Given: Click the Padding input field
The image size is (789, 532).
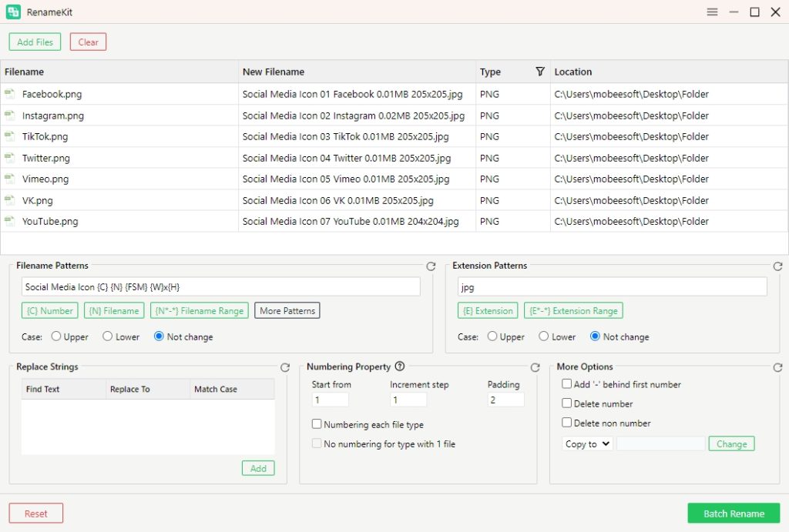Looking at the screenshot, I should pyautogui.click(x=506, y=400).
